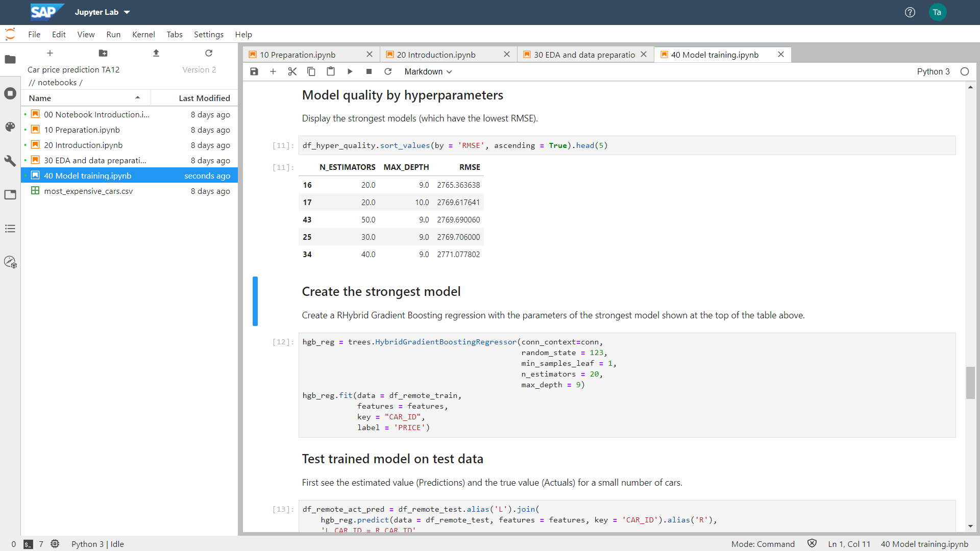Open the Kernel menu

click(x=143, y=34)
